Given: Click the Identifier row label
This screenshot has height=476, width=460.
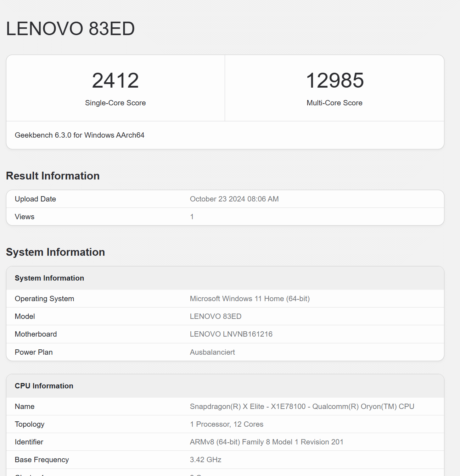Looking at the screenshot, I should [29, 442].
